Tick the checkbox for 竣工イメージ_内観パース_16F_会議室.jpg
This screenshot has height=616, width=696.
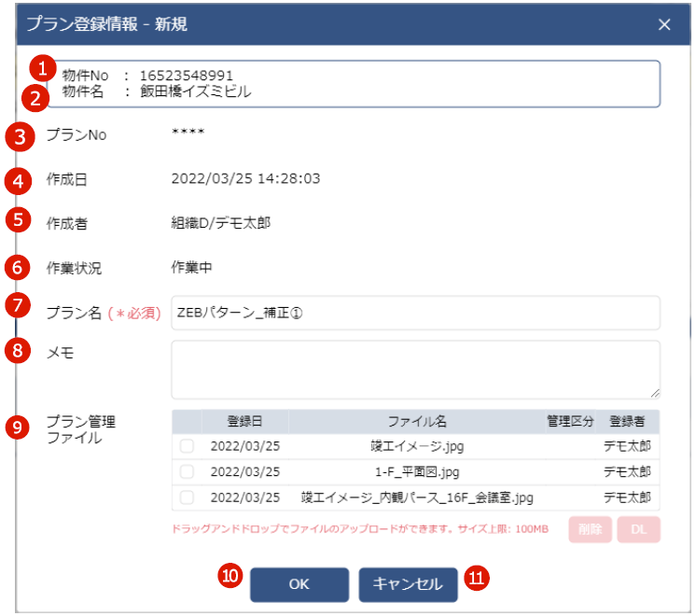coord(187,497)
